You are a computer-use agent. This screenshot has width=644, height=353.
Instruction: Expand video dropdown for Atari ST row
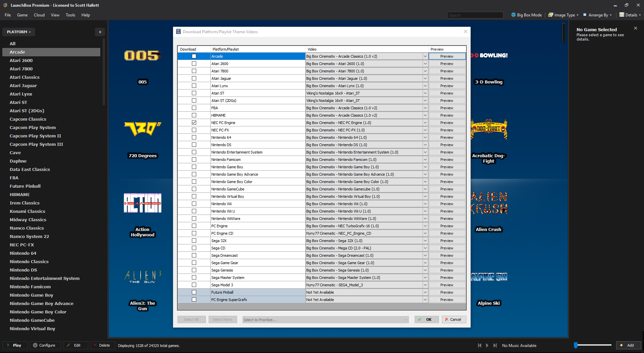click(x=425, y=93)
